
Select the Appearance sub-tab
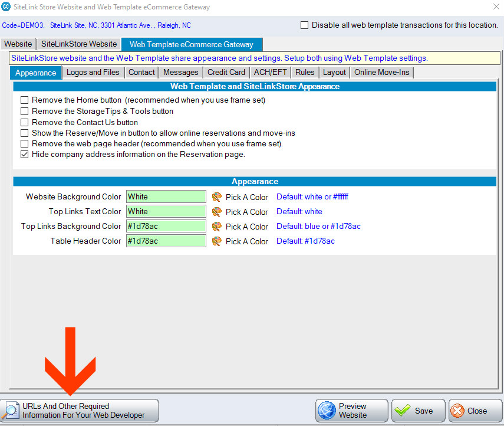coord(36,73)
